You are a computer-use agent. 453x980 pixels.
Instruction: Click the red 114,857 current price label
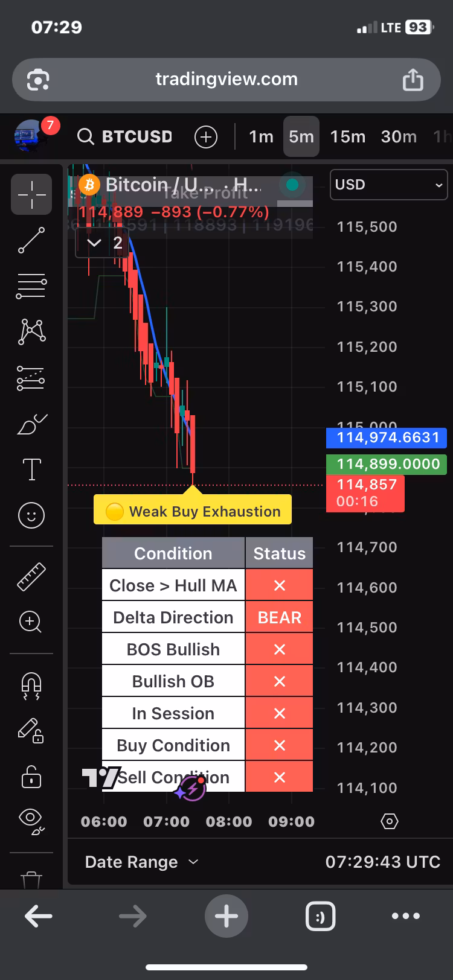coord(365,493)
